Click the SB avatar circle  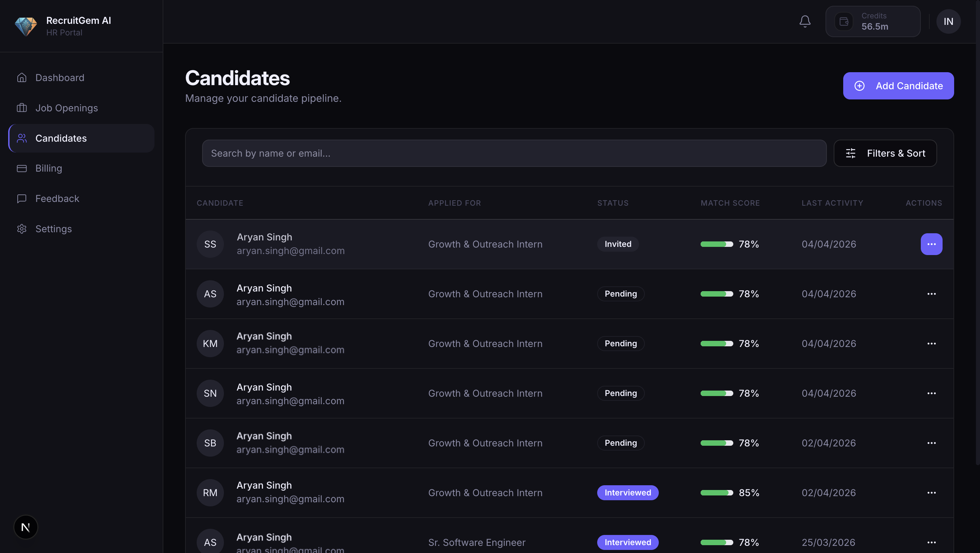click(x=210, y=443)
